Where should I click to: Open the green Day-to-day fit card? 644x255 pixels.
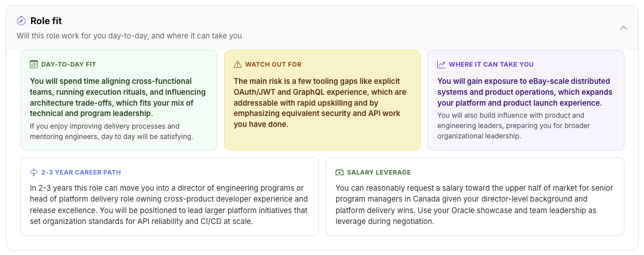point(119,100)
